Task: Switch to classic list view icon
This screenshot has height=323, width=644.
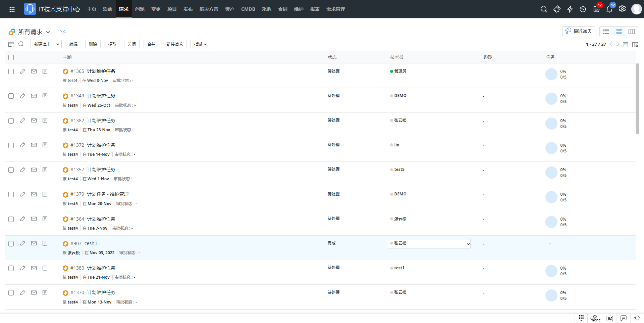Action: (606, 31)
